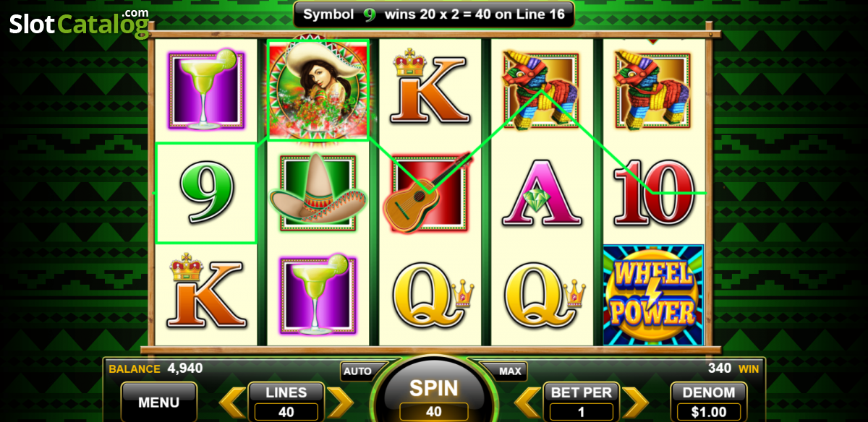Increase the number of lines with the right arrow
Screen dimensions: 868x422
pos(340,403)
